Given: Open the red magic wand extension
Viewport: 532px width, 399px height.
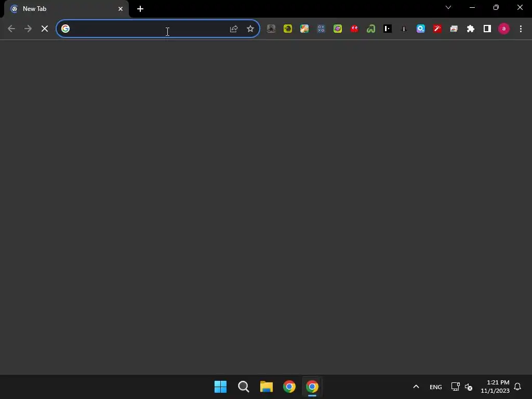Looking at the screenshot, I should 437,29.
